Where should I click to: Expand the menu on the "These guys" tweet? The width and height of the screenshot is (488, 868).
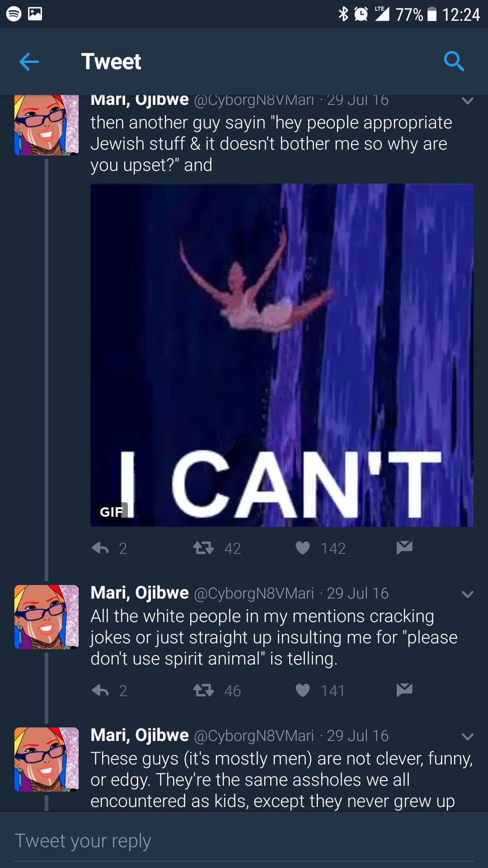pyautogui.click(x=468, y=736)
